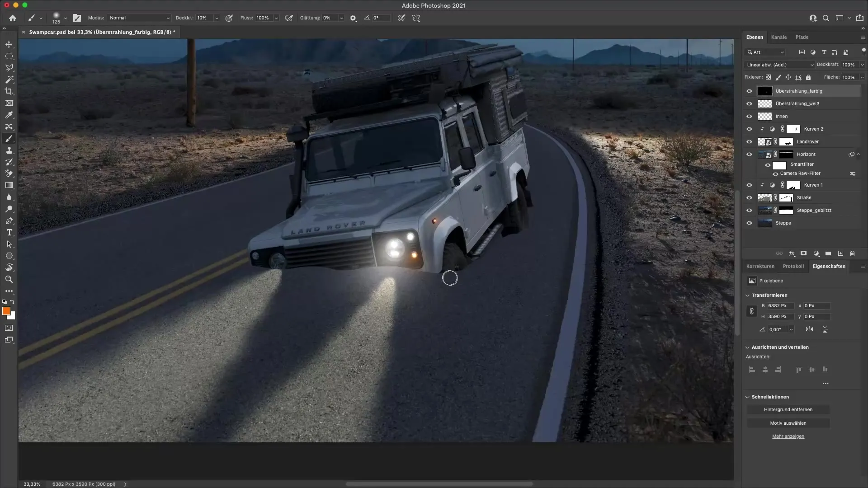Toggle visibility of the Steppe layer
The image size is (868, 488).
pos(750,223)
